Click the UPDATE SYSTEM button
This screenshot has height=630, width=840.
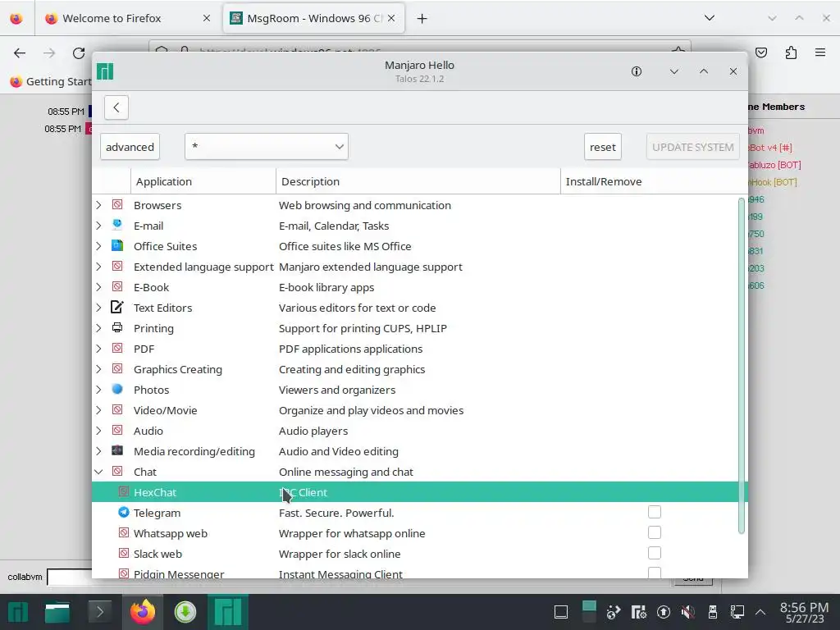click(x=692, y=147)
